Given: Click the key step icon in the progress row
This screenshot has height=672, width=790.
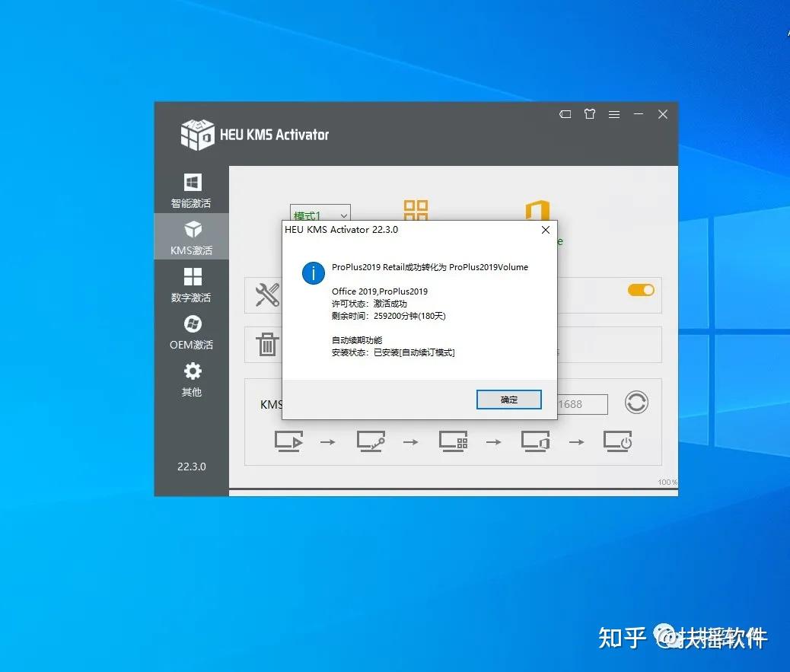Looking at the screenshot, I should (371, 441).
